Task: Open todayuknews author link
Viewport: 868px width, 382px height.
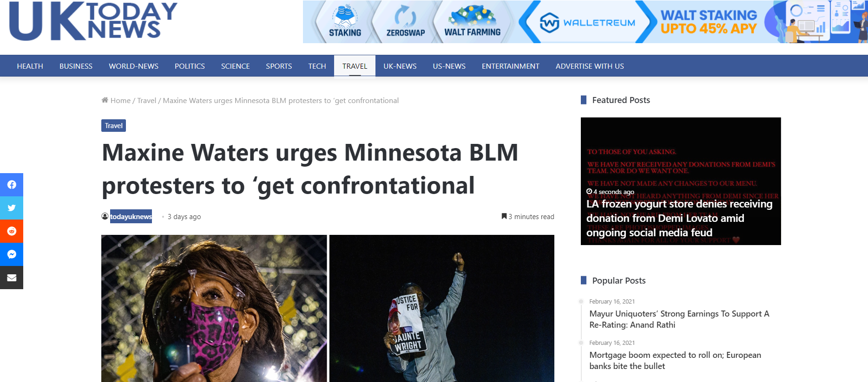Action: coord(131,216)
